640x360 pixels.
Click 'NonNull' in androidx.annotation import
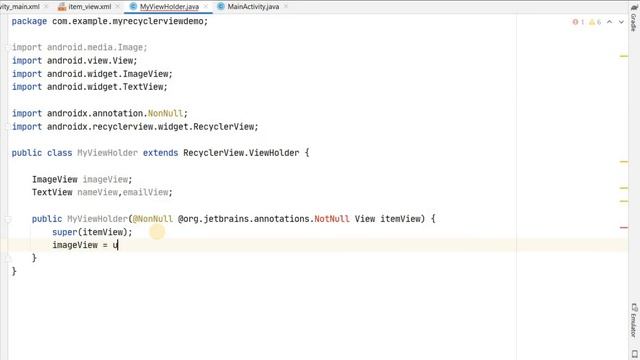[165, 113]
